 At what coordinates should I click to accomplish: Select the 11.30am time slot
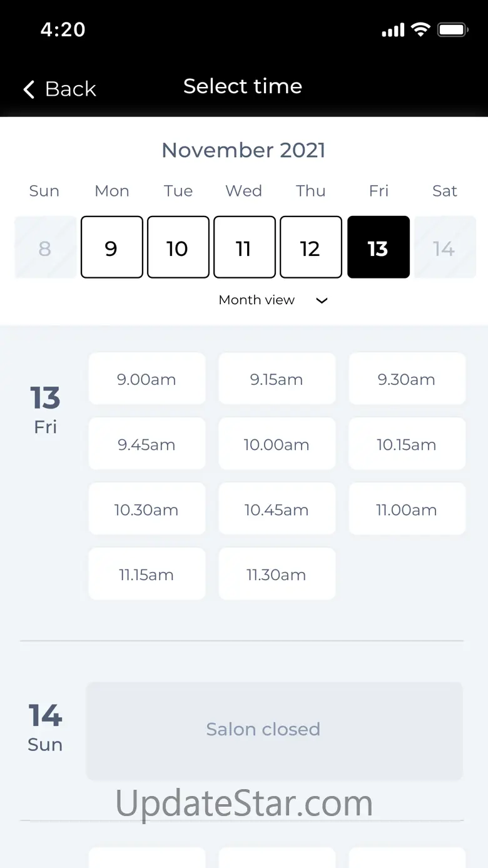277,574
